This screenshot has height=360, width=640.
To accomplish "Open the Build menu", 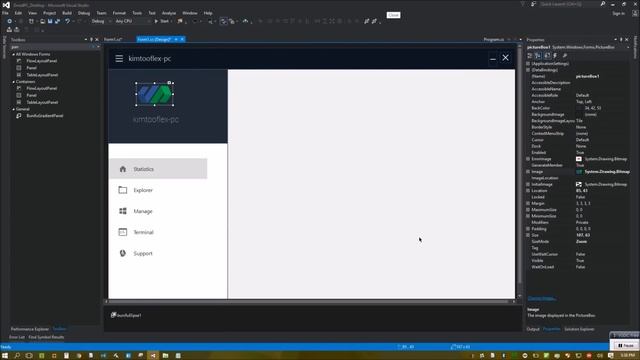I will click(x=67, y=13).
